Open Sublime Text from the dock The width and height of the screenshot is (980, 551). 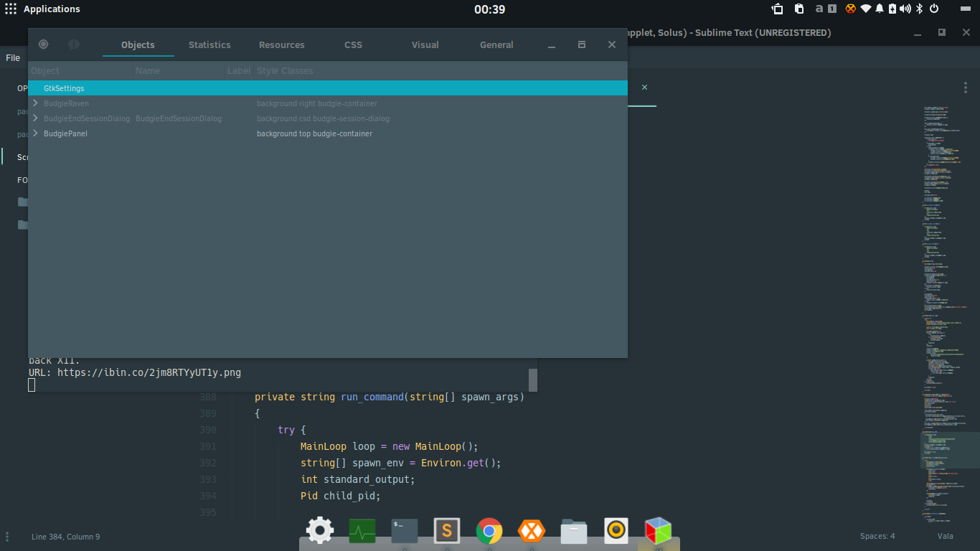tap(447, 531)
